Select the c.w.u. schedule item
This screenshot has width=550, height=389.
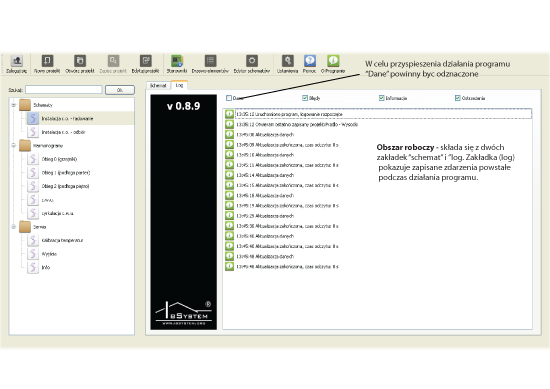click(47, 200)
